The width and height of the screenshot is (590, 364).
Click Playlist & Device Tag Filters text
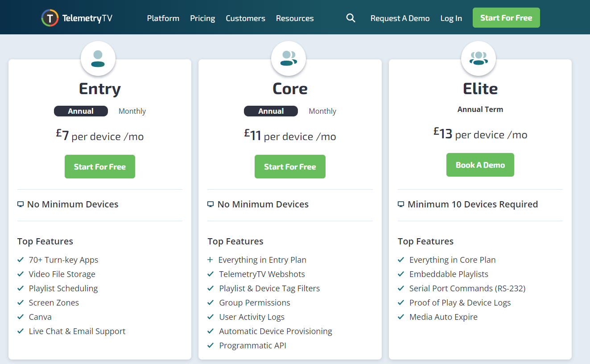(269, 288)
